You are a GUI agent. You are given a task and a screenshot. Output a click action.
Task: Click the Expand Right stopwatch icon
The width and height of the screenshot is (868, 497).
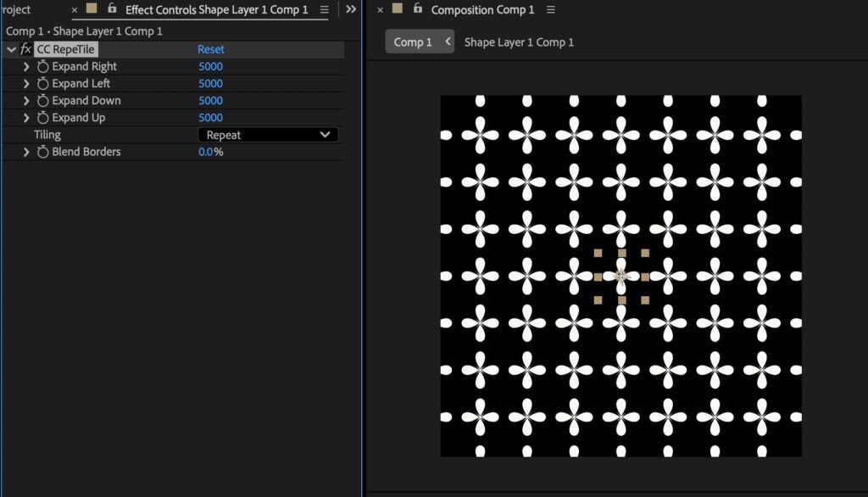coord(42,66)
